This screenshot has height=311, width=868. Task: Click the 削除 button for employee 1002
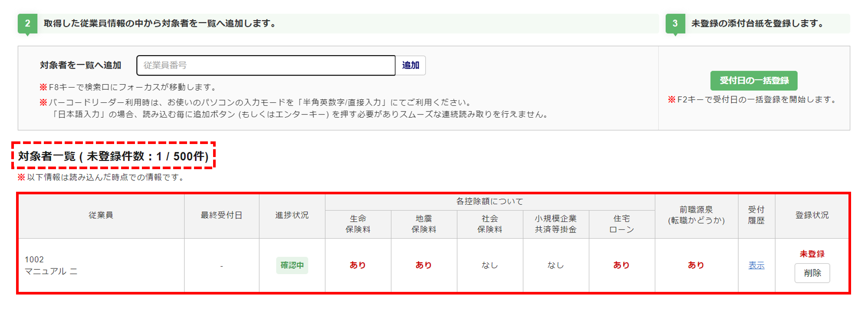(x=812, y=273)
